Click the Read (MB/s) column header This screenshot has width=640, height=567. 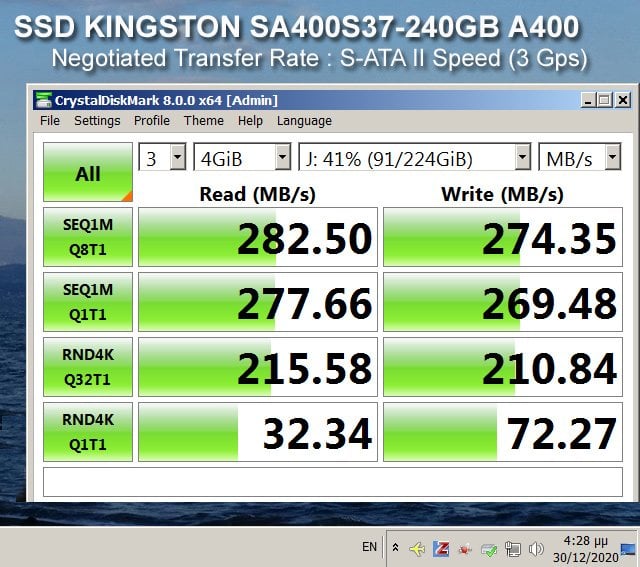258,194
